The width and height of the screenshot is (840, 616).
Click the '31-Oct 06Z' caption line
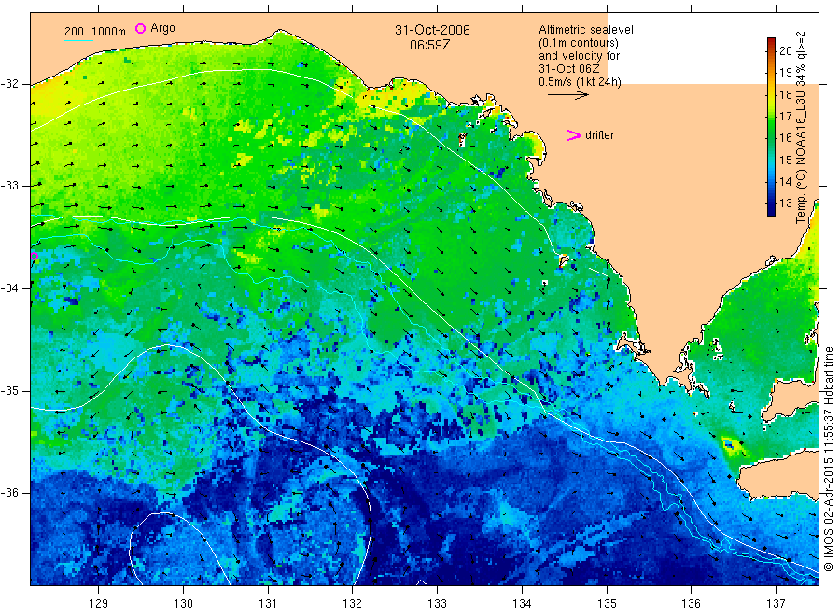pos(569,69)
